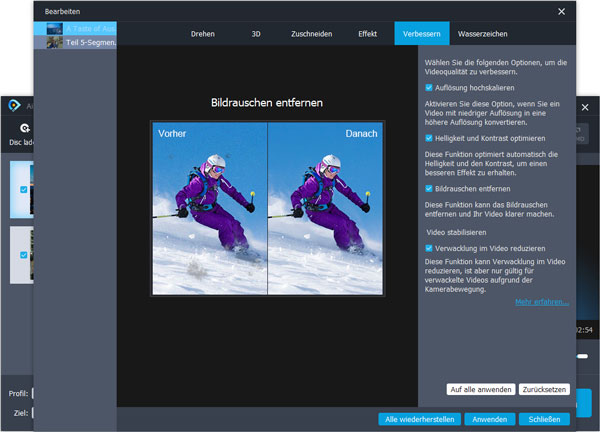Image resolution: width=600 pixels, height=432 pixels.
Task: Click the app logo in main window
Action: click(x=14, y=105)
